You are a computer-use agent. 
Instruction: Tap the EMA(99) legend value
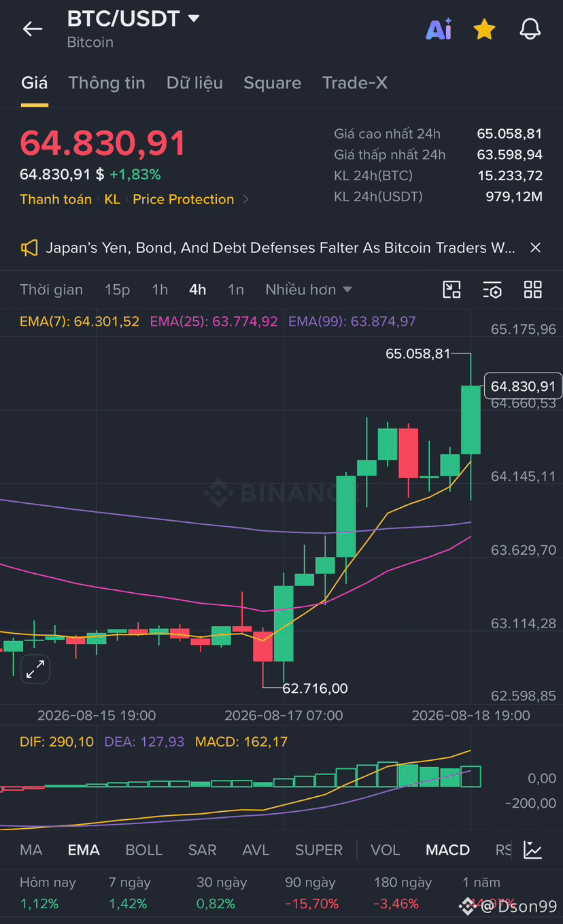[352, 321]
